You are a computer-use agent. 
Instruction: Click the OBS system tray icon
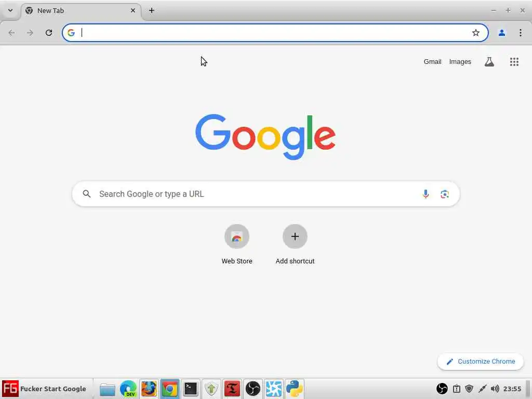pyautogui.click(x=442, y=389)
